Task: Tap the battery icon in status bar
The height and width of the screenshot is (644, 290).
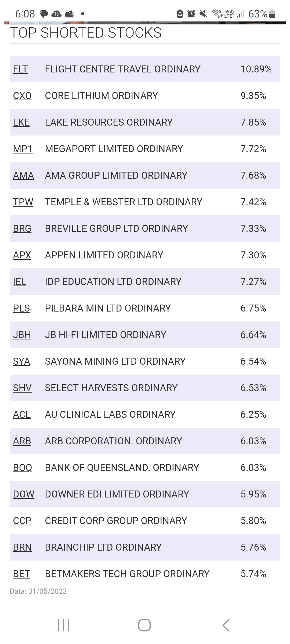Action: coord(272,14)
